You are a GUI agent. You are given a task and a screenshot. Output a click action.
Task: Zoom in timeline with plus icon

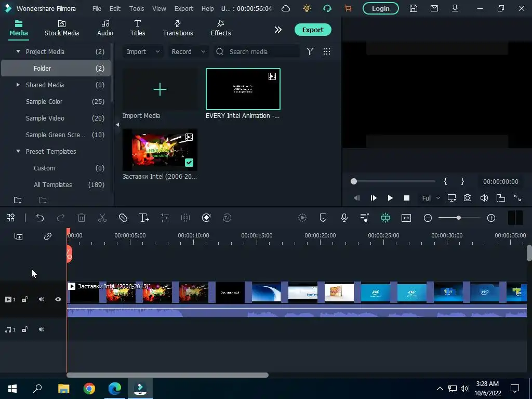pyautogui.click(x=491, y=218)
